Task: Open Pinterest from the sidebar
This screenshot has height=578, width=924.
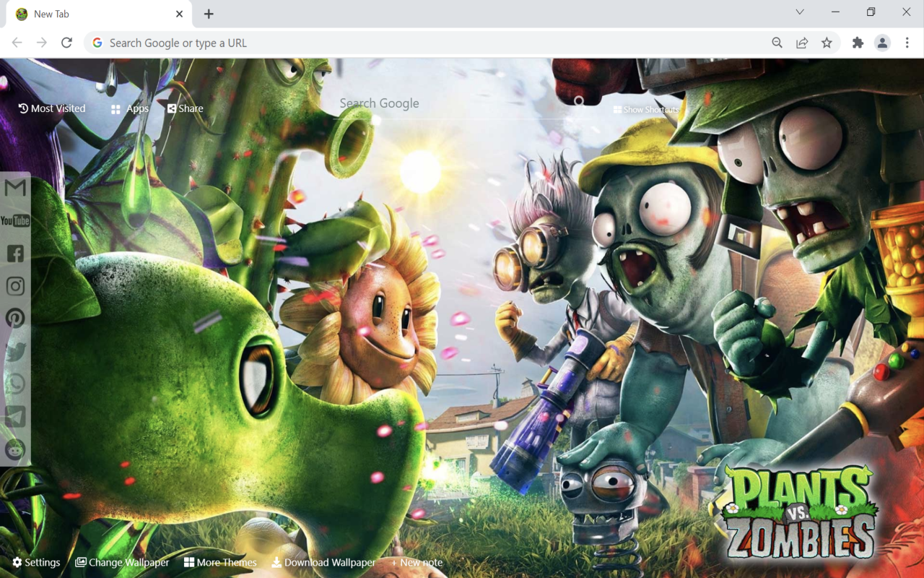Action: [15, 318]
